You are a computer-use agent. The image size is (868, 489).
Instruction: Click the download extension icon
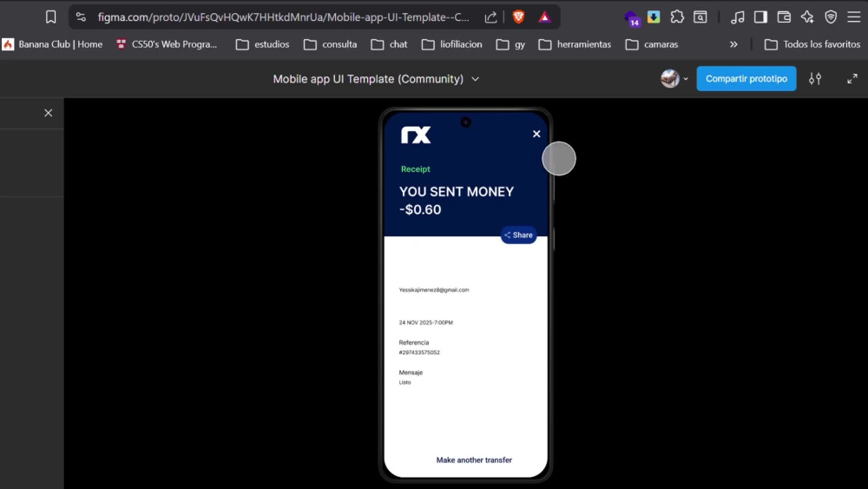654,17
